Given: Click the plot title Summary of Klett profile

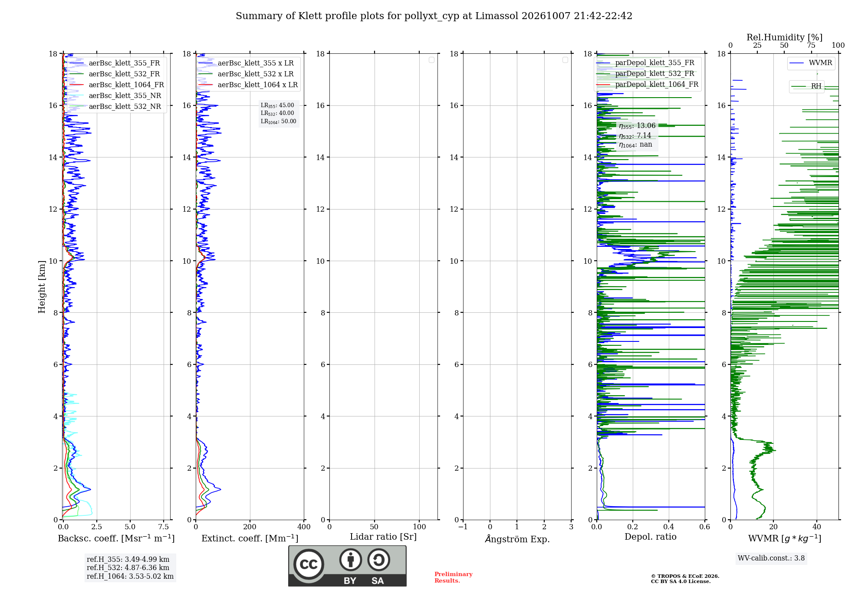Looking at the screenshot, I should click(434, 16).
